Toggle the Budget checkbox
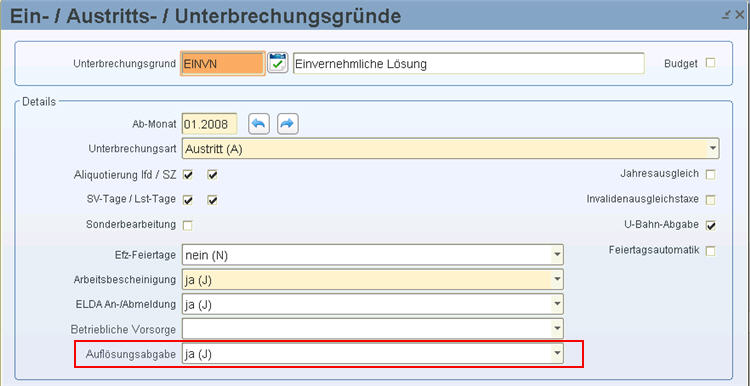The image size is (750, 386). 711,63
